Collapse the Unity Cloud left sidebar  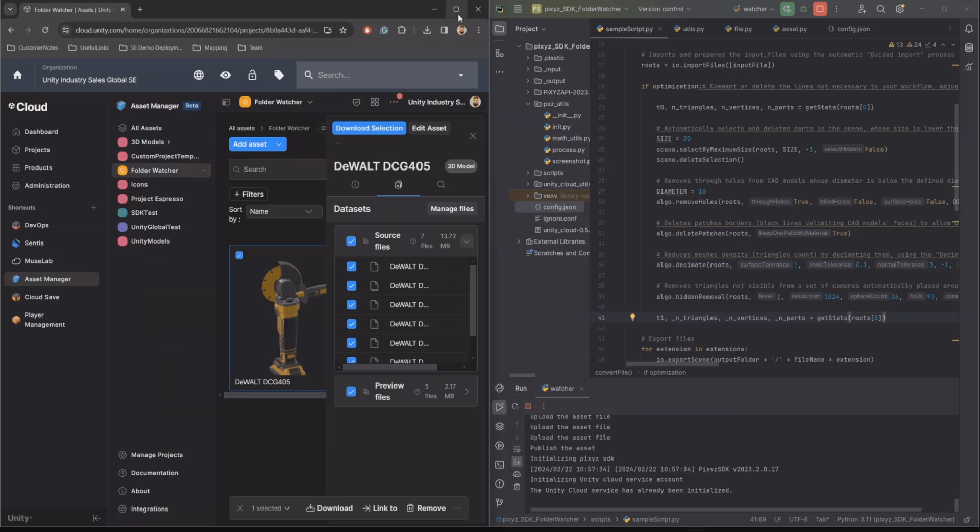point(96,518)
